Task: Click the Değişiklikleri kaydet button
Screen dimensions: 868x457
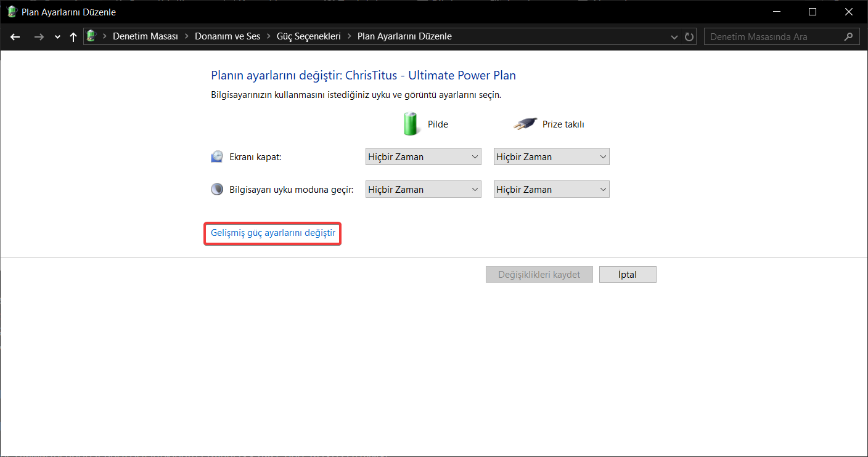Action: pyautogui.click(x=539, y=274)
